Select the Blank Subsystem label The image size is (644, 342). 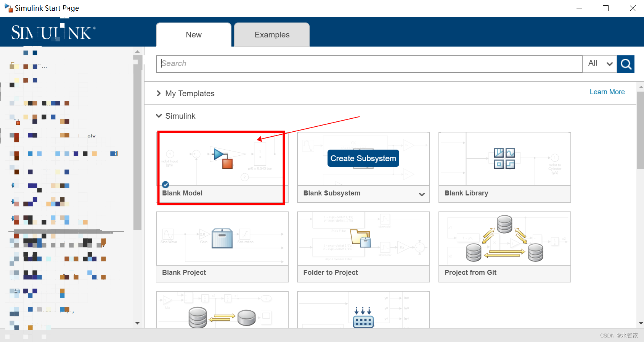[x=332, y=193]
